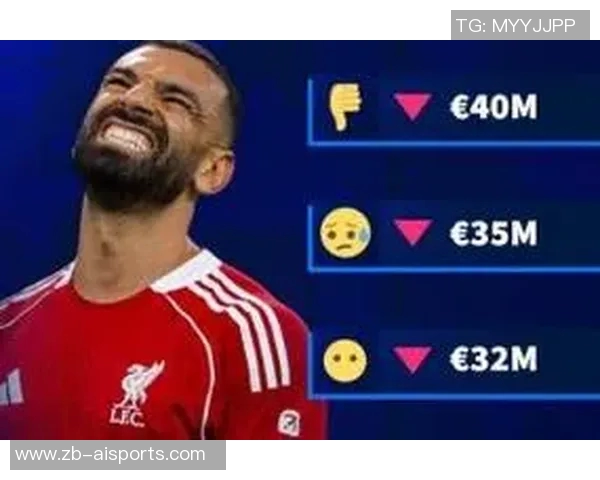Click the blue line under €32M row
The height and width of the screenshot is (480, 600).
(454, 396)
